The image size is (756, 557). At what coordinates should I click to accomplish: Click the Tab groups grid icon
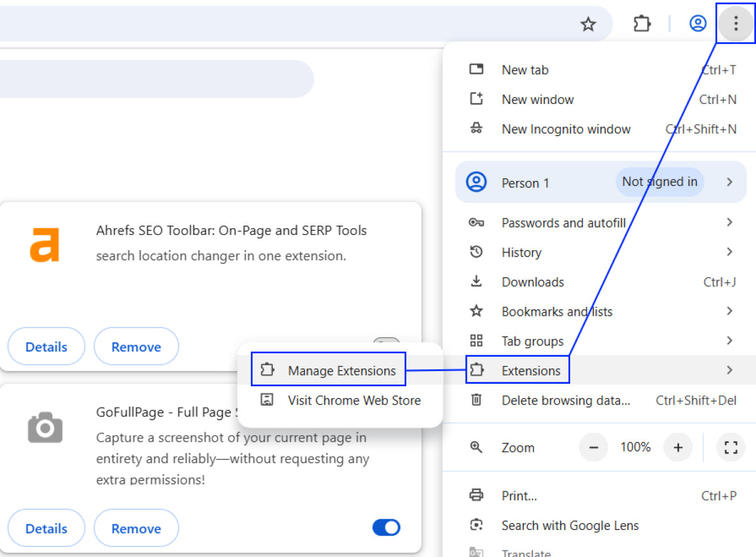coord(477,341)
